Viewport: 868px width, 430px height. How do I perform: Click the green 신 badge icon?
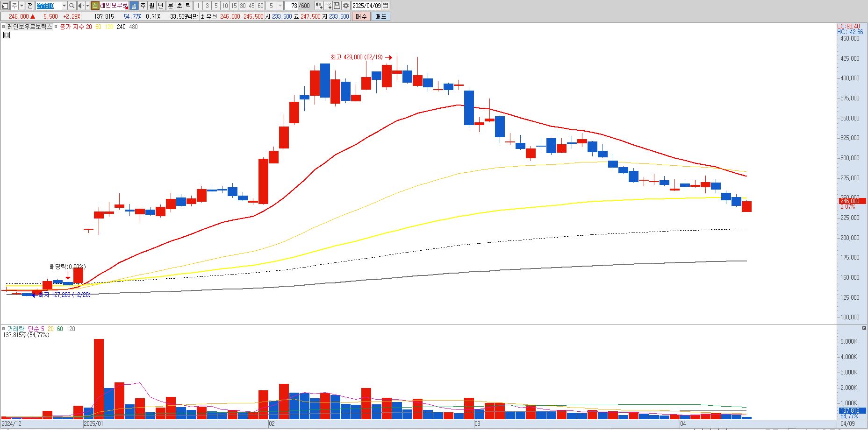pos(95,6)
